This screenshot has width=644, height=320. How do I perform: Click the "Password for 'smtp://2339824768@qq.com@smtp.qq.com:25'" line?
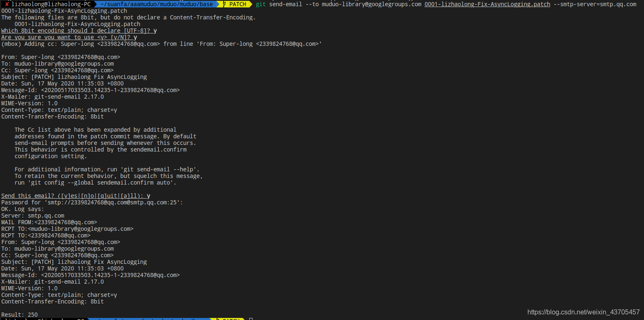pos(92,202)
